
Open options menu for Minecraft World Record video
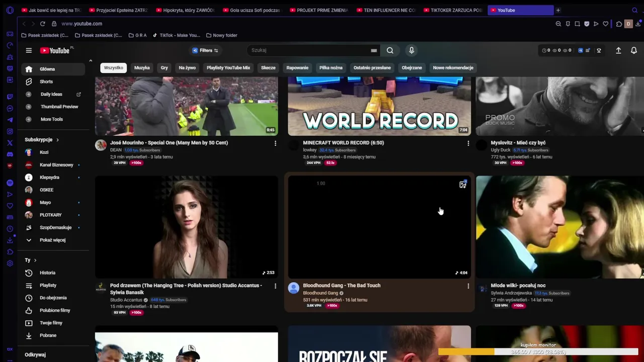coord(468,143)
